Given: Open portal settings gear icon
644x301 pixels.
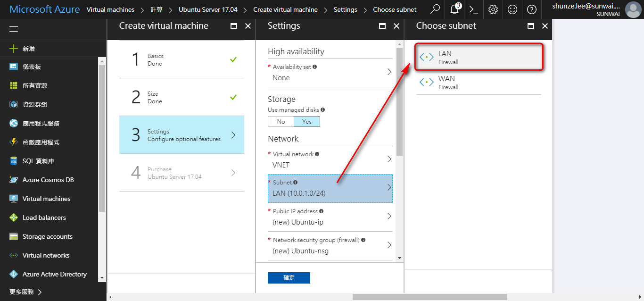Looking at the screenshot, I should click(493, 9).
